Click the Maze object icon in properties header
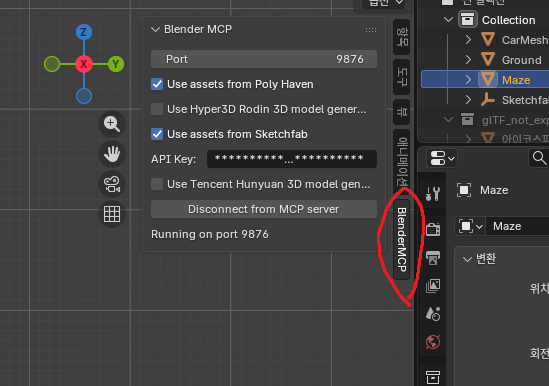This screenshot has height=386, width=549. coord(464,190)
